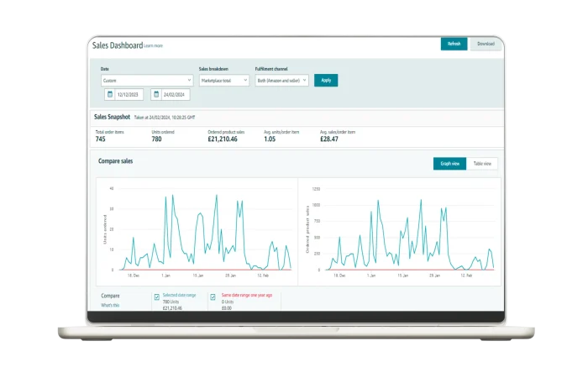
Task: Select the Total order items 745 value
Action: point(101,139)
